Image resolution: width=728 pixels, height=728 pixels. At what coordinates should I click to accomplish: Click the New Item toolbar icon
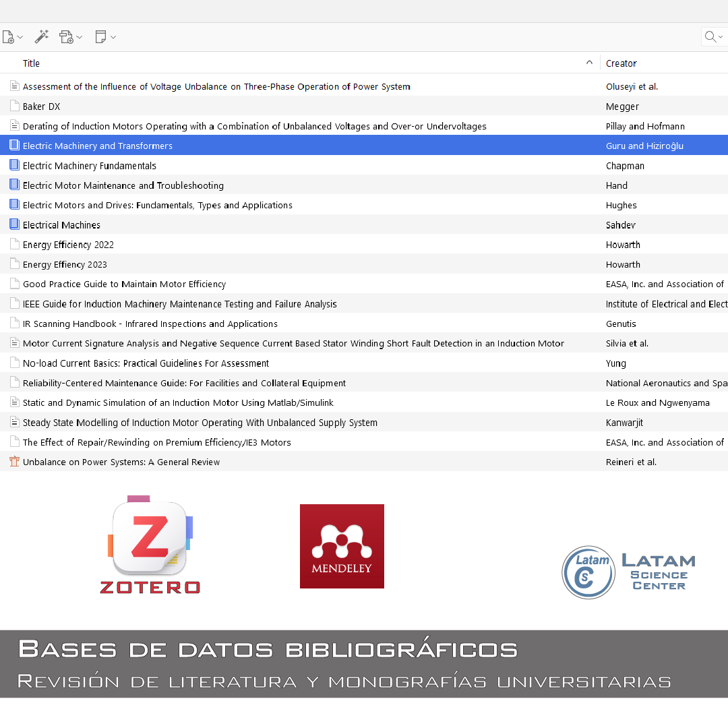click(x=8, y=37)
